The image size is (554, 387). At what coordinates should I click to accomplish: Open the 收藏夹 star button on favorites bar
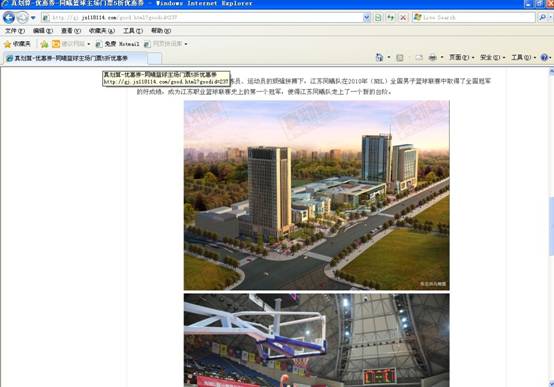coord(17,44)
